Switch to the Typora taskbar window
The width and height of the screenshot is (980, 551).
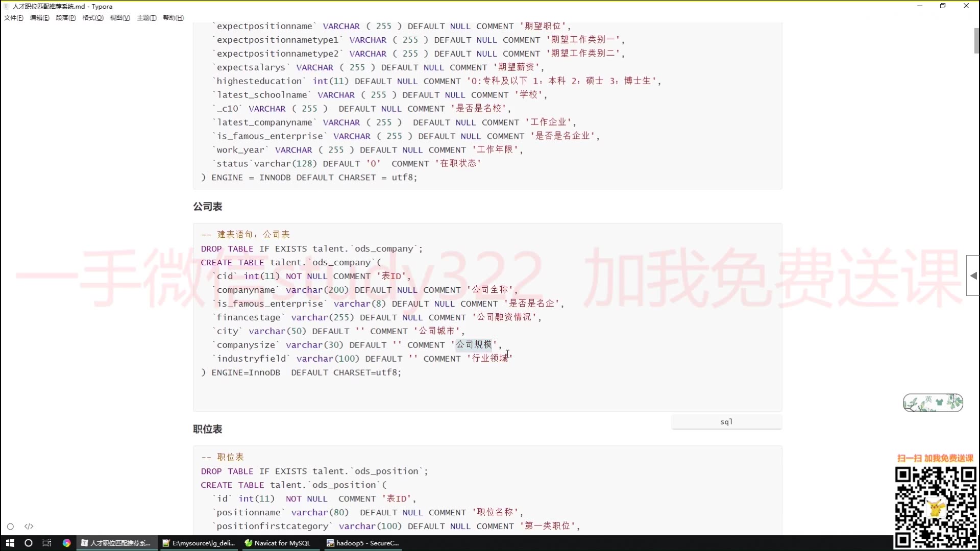[116, 543]
